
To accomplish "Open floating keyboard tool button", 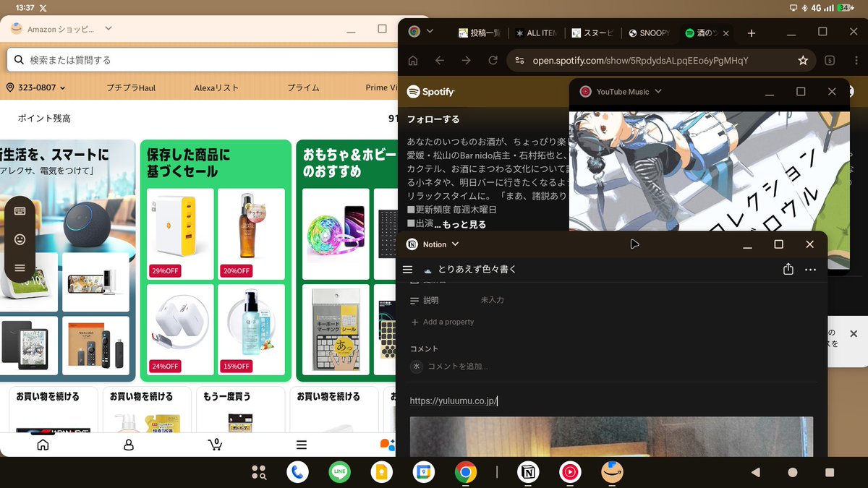I will [20, 211].
